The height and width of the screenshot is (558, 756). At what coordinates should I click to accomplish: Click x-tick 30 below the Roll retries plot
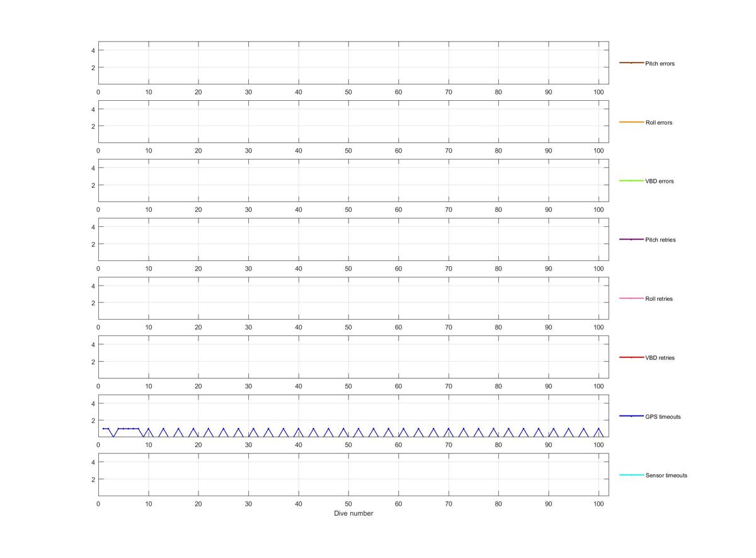[248, 327]
